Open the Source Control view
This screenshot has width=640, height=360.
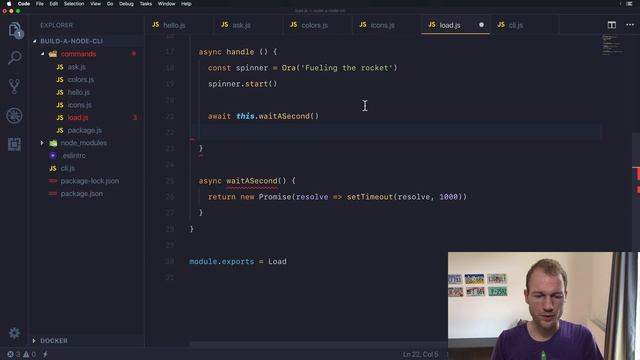pos(14,86)
